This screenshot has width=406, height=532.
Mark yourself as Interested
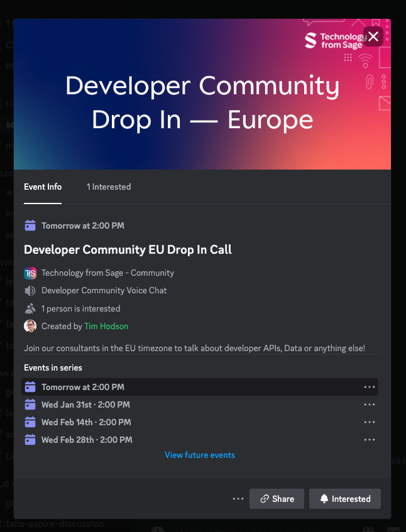tap(345, 499)
